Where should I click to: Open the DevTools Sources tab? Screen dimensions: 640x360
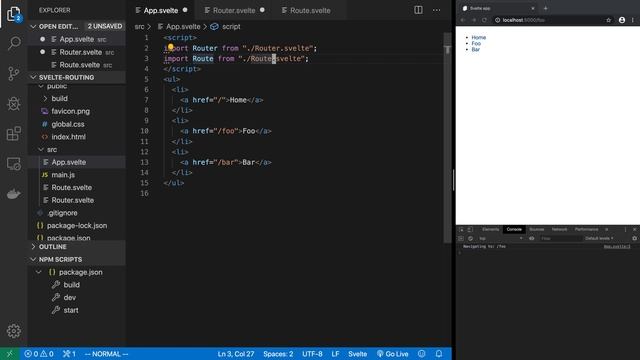[x=536, y=229]
